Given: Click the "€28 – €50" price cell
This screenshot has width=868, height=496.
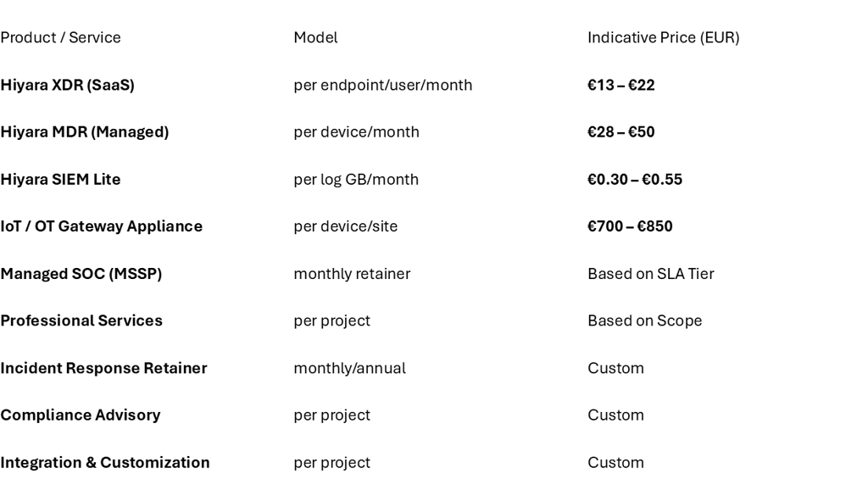Looking at the screenshot, I should coord(621,132).
